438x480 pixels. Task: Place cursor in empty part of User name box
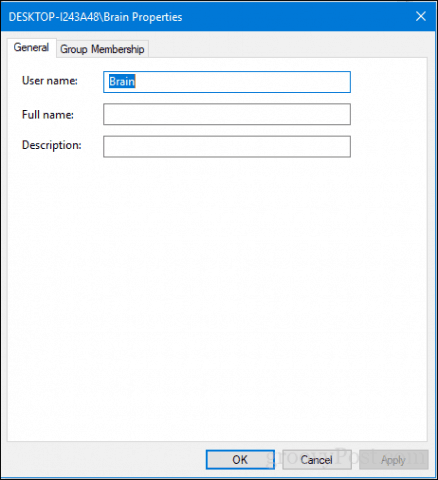243,82
